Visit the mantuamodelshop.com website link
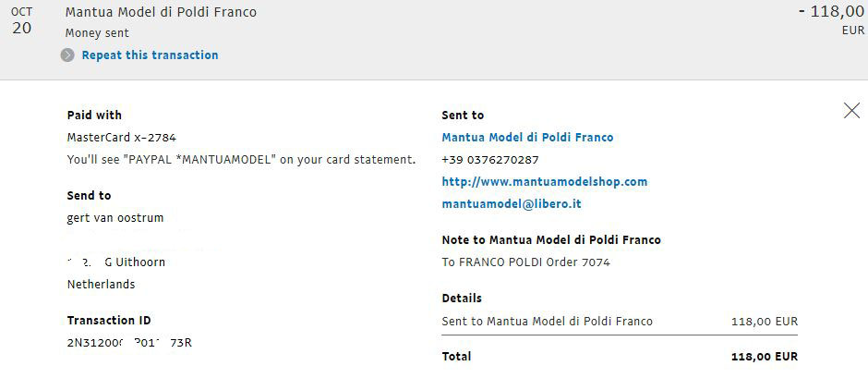The height and width of the screenshot is (378, 868). (545, 182)
